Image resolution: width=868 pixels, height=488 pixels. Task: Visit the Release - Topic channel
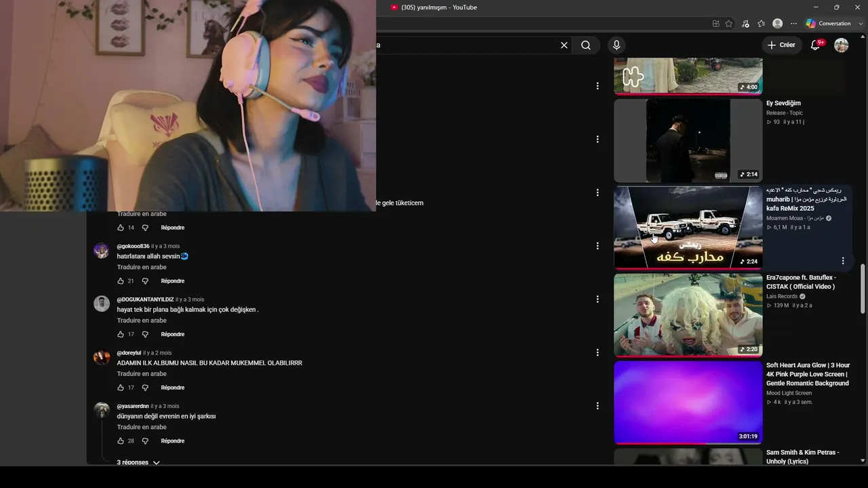[x=785, y=113]
